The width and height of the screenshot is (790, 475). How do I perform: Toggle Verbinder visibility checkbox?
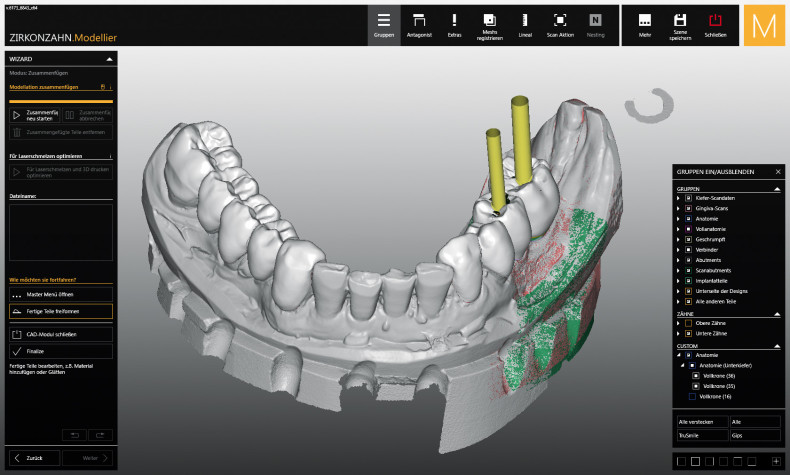click(688, 250)
